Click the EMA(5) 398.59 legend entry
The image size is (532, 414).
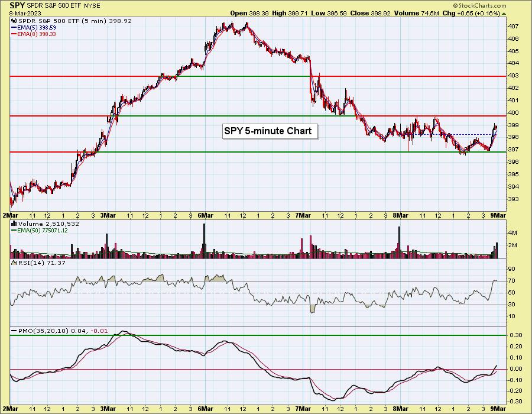pyautogui.click(x=37, y=27)
